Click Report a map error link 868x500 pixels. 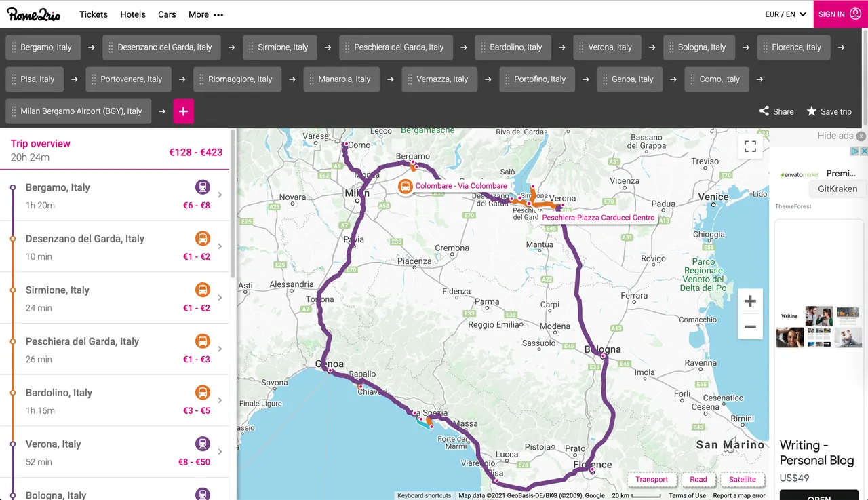[x=739, y=495]
